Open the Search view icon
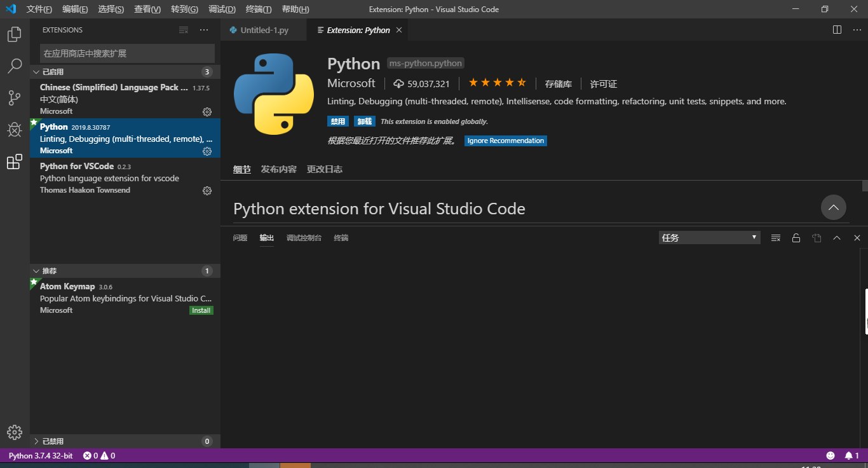868x468 pixels. (15, 65)
